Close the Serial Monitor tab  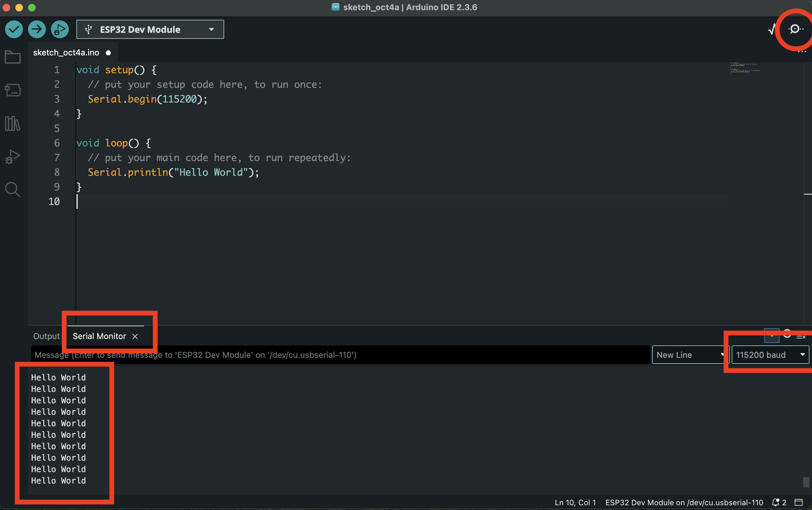click(x=135, y=336)
